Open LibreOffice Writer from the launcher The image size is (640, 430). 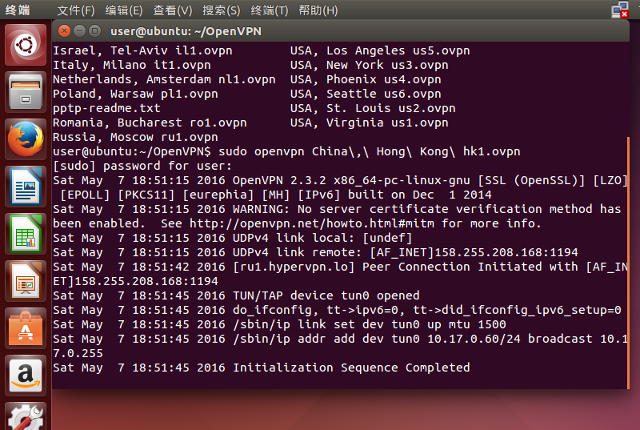click(25, 187)
